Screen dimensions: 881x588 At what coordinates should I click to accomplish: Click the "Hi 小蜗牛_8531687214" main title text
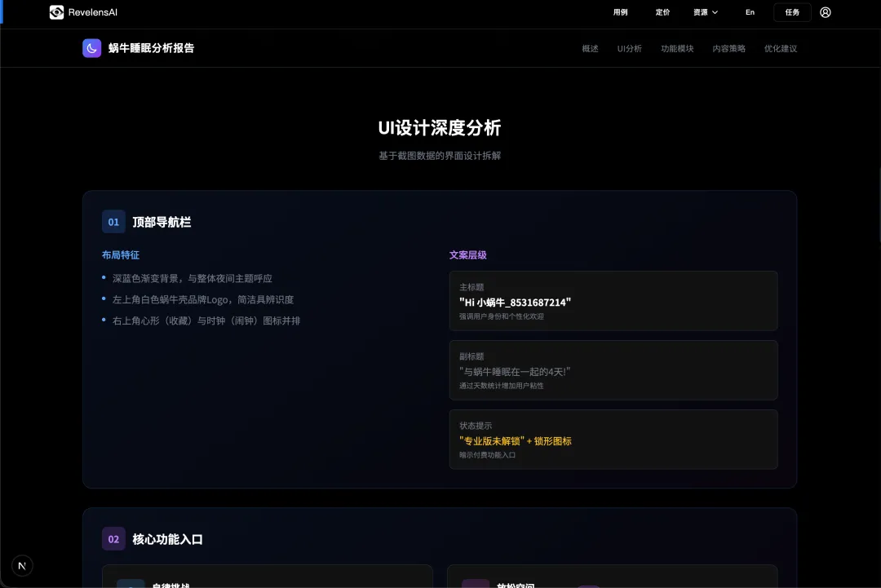[x=516, y=303]
